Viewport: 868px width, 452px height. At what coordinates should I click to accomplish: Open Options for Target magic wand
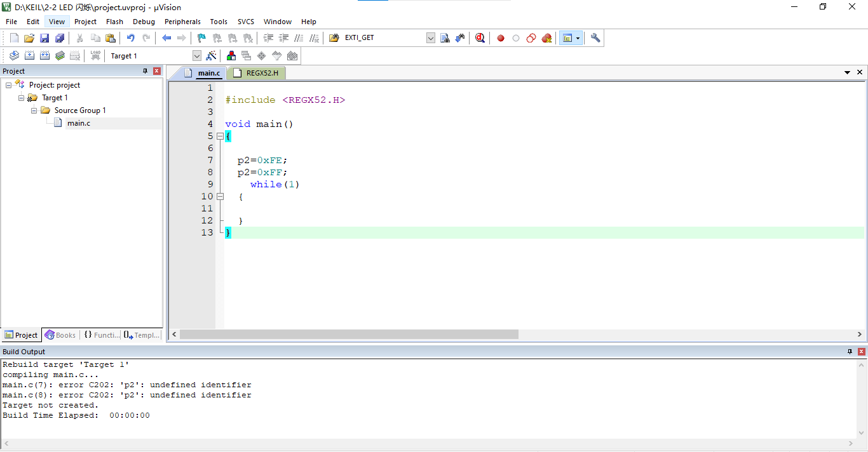click(212, 56)
